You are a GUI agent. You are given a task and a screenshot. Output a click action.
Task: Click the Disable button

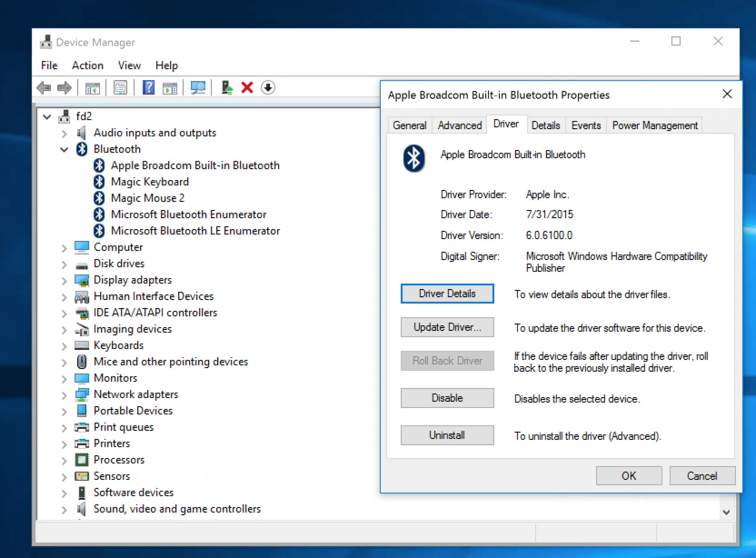coord(447,398)
